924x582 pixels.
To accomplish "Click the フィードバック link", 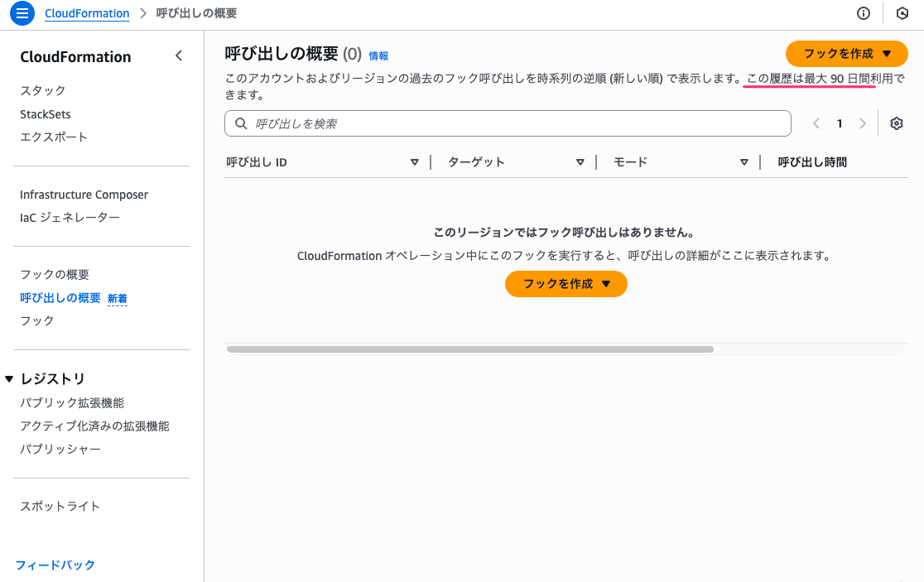I will tap(55, 565).
